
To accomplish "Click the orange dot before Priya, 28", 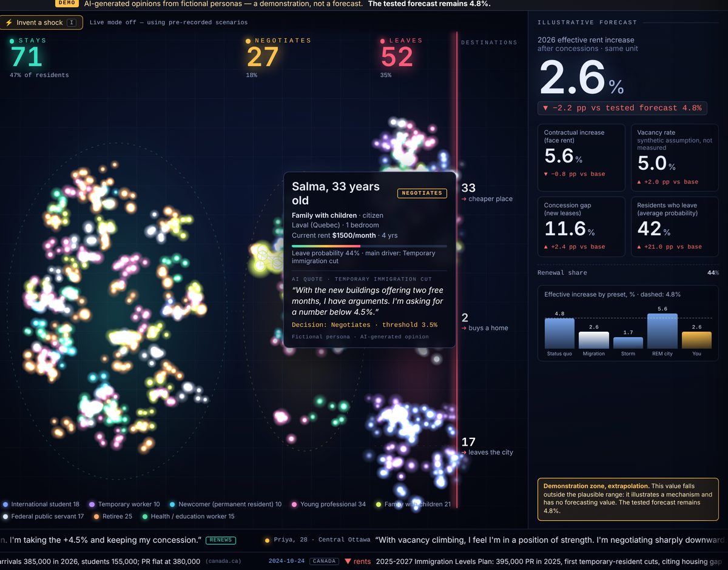I will 268,540.
